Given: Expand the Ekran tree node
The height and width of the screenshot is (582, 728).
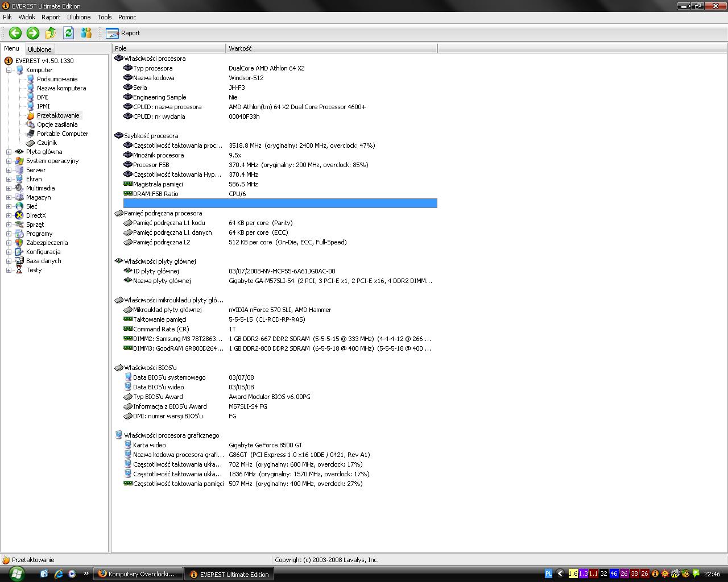Looking at the screenshot, I should pos(9,179).
